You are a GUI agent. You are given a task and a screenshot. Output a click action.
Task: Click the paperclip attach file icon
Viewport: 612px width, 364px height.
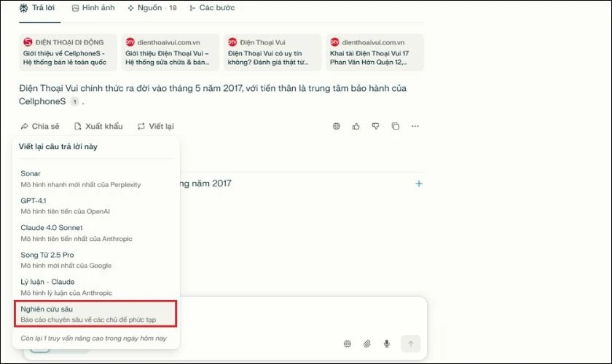[x=367, y=344]
